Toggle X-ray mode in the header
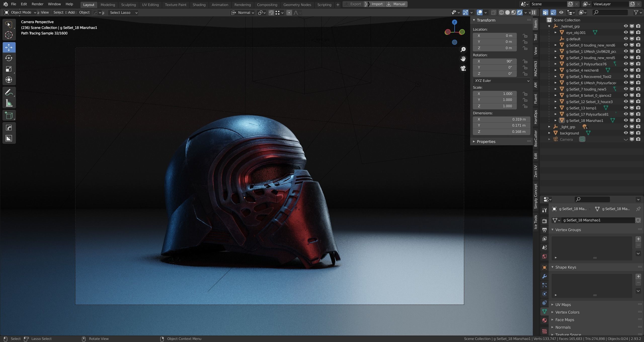Image resolution: width=644 pixels, height=342 pixels. tap(494, 13)
